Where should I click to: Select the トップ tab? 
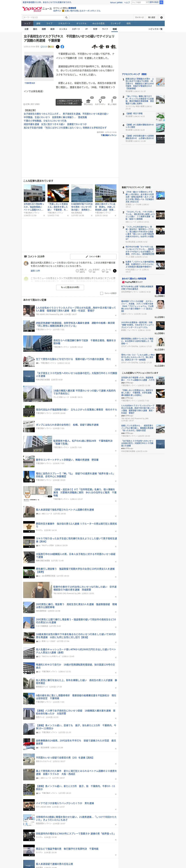pyautogui.click(x=27, y=24)
